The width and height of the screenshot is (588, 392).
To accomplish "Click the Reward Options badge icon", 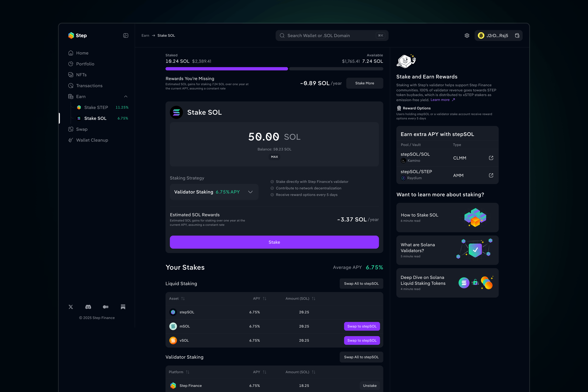I will [x=399, y=108].
